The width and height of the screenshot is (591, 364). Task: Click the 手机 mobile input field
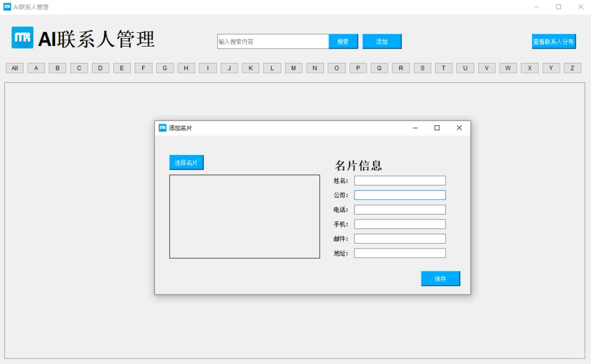pyautogui.click(x=399, y=224)
